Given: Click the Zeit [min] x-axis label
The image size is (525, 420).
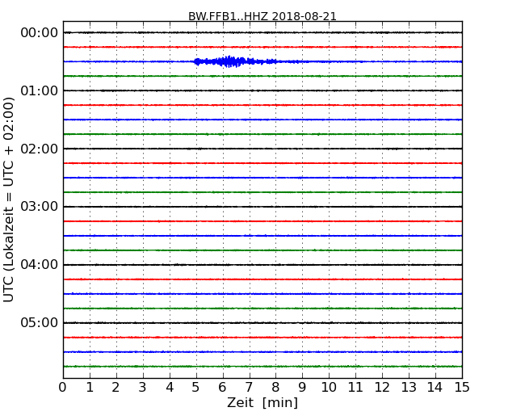Looking at the screenshot, I should coord(262,402).
